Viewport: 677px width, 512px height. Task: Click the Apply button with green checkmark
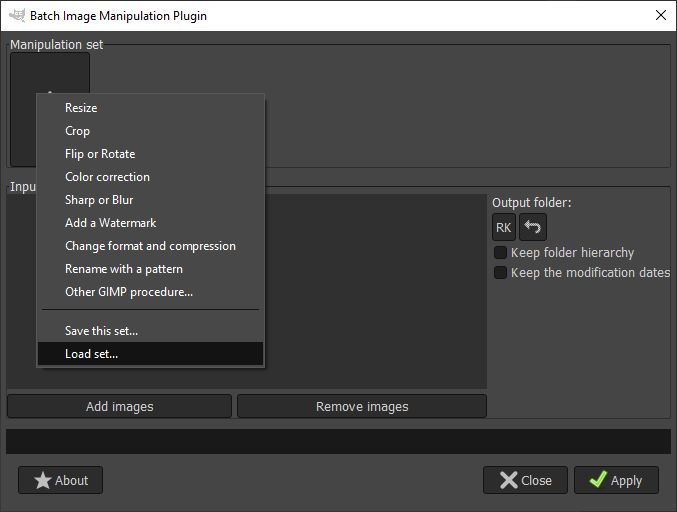pyautogui.click(x=616, y=480)
